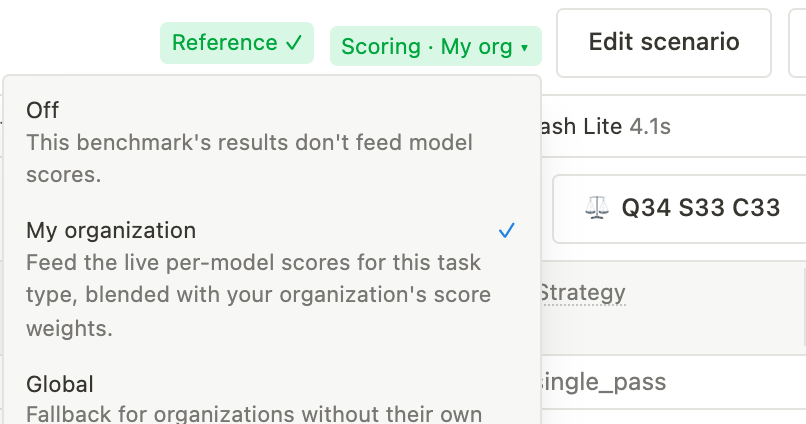The width and height of the screenshot is (806, 424).
Task: Select the Off scoring option
Action: click(x=271, y=142)
